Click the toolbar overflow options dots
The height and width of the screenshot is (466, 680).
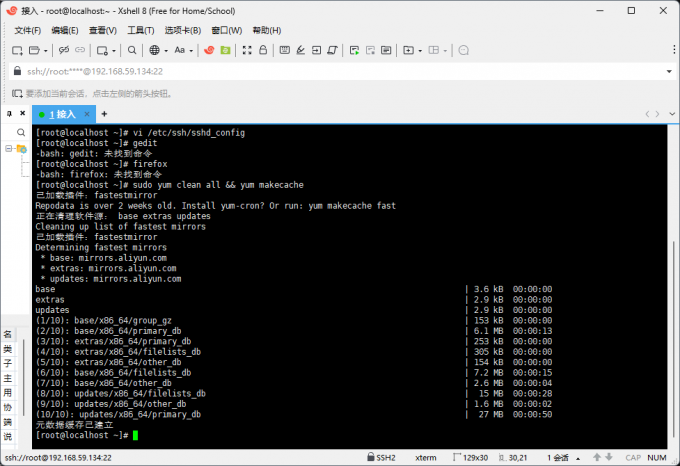click(x=674, y=50)
